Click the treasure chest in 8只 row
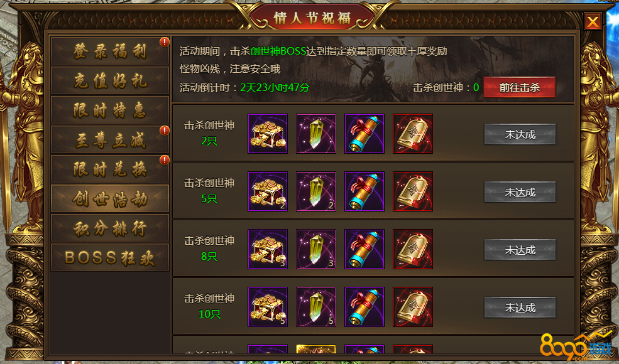 click(x=268, y=249)
